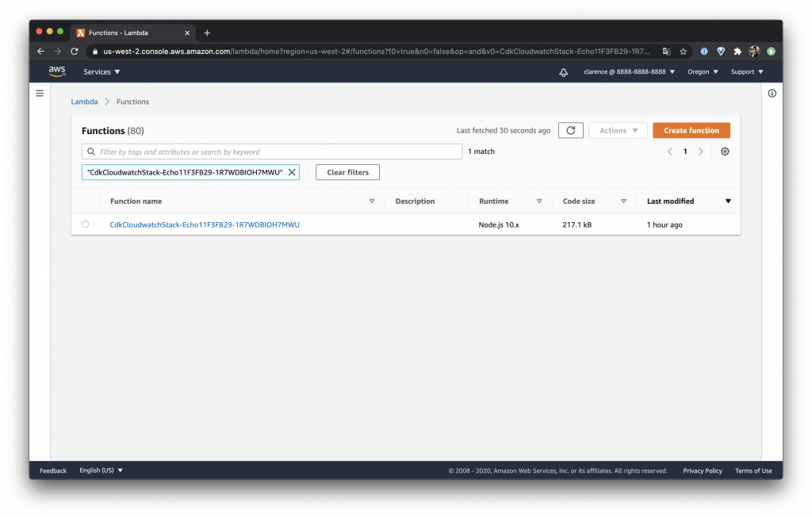
Task: Open the clarence account dropdown
Action: 629,71
